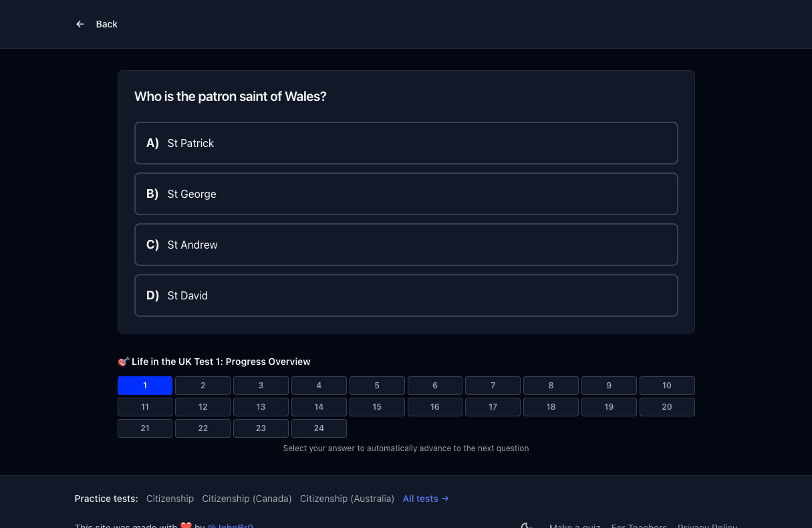Select highlighted question 1 tile
This screenshot has height=528, width=812.
145,386
